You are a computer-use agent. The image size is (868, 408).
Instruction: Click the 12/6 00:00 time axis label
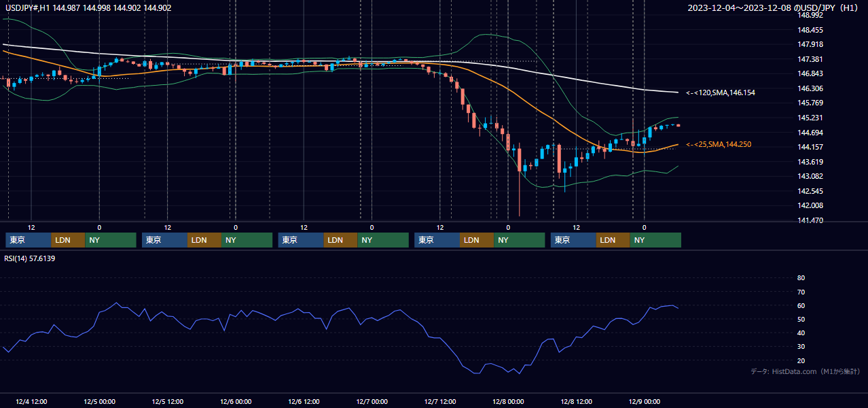pyautogui.click(x=236, y=402)
